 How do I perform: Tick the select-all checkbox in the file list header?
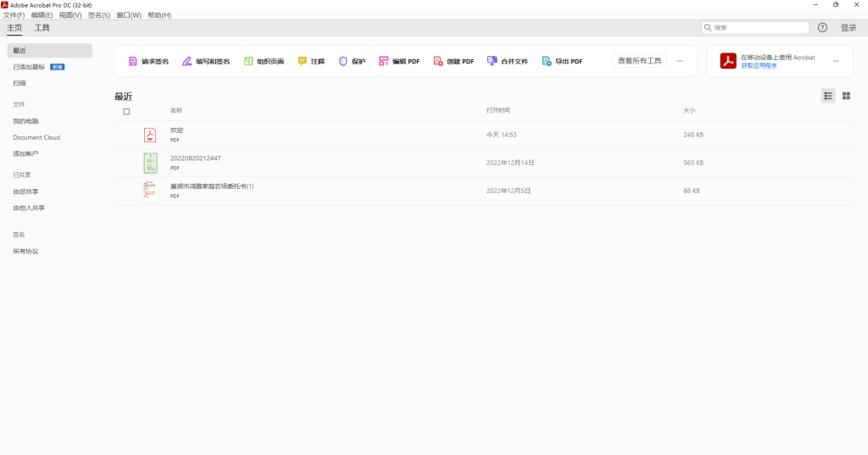pos(127,111)
